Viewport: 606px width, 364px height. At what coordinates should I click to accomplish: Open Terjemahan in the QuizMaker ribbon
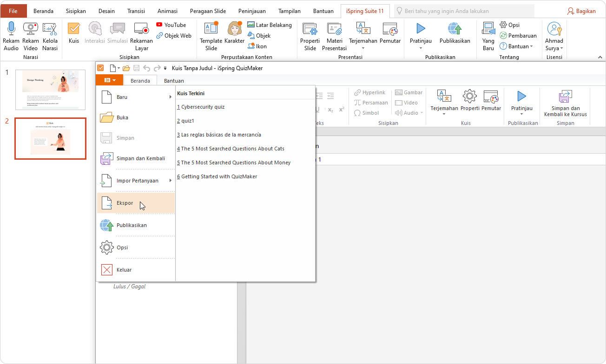click(x=444, y=97)
